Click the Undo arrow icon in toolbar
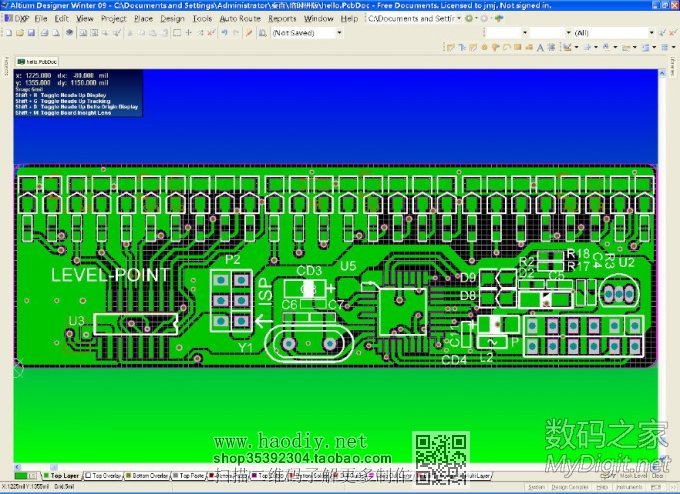The width and height of the screenshot is (680, 494). click(220, 33)
